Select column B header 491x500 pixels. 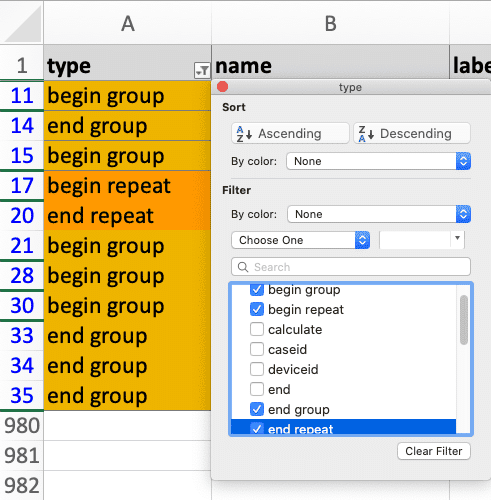330,23
